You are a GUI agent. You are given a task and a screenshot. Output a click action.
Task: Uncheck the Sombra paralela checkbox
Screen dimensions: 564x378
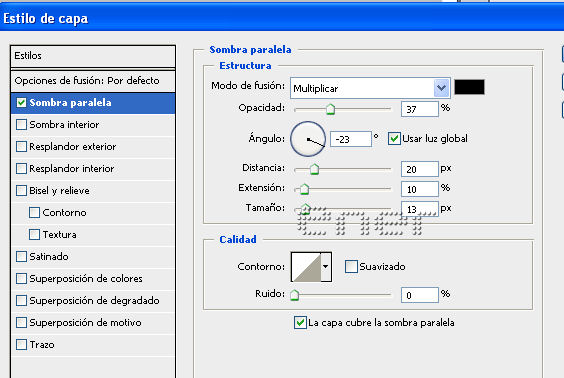[x=21, y=103]
